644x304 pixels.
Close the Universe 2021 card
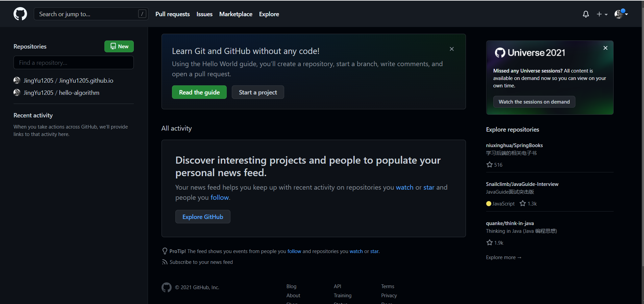(605, 48)
